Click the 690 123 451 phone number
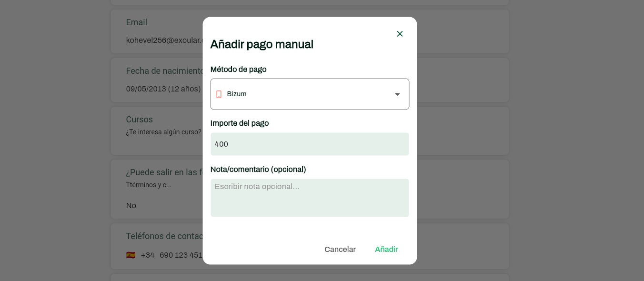Viewport: 644px width, 281px height. [181, 255]
